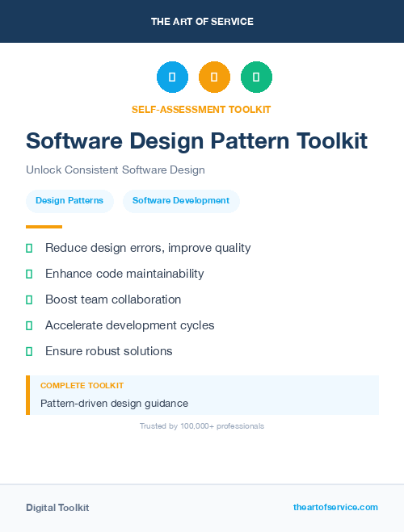
Task: Click the Pattern-driven design guidance text
Action: click(114, 404)
